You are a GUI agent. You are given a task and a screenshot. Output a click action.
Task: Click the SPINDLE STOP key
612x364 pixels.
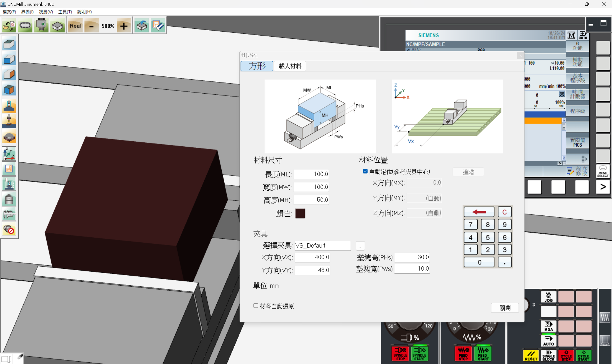(400, 354)
